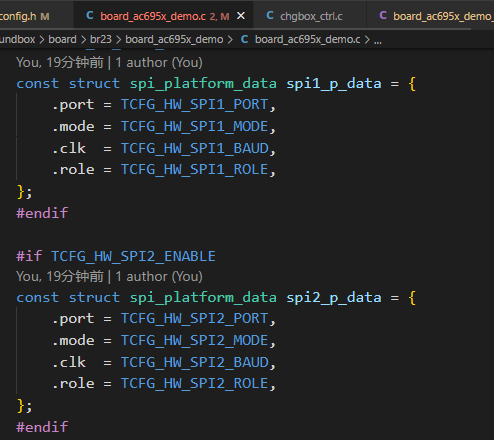Click the TCFG_HW_SPI2_MODE macro
This screenshot has width=494, height=440.
coord(194,341)
